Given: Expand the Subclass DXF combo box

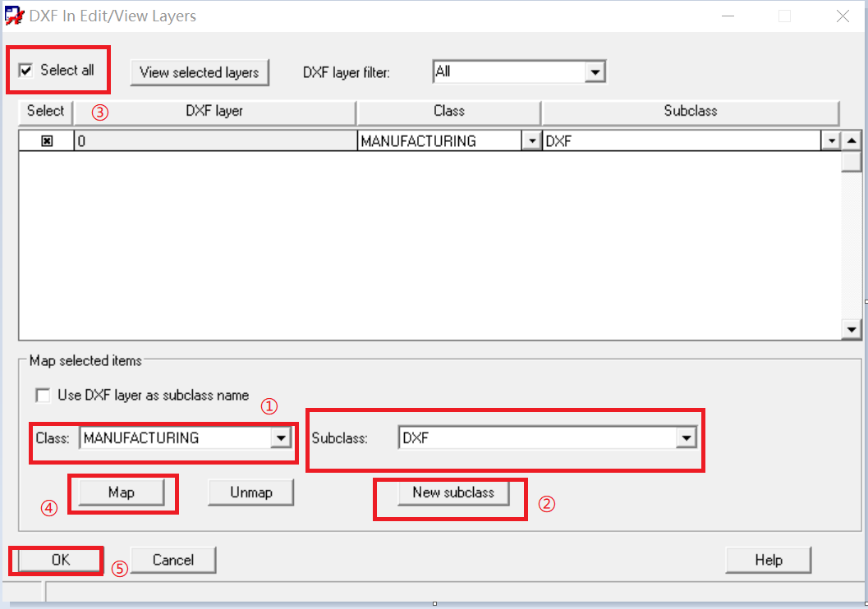Looking at the screenshot, I should pyautogui.click(x=687, y=438).
